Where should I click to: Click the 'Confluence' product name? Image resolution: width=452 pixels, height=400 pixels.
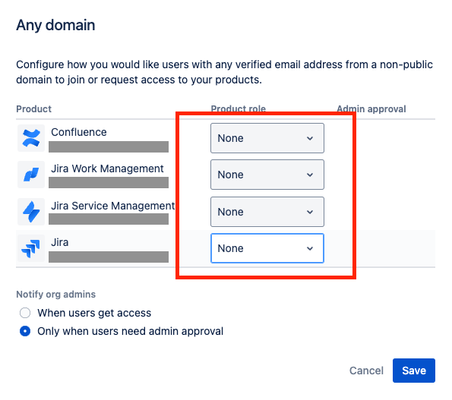pyautogui.click(x=79, y=132)
